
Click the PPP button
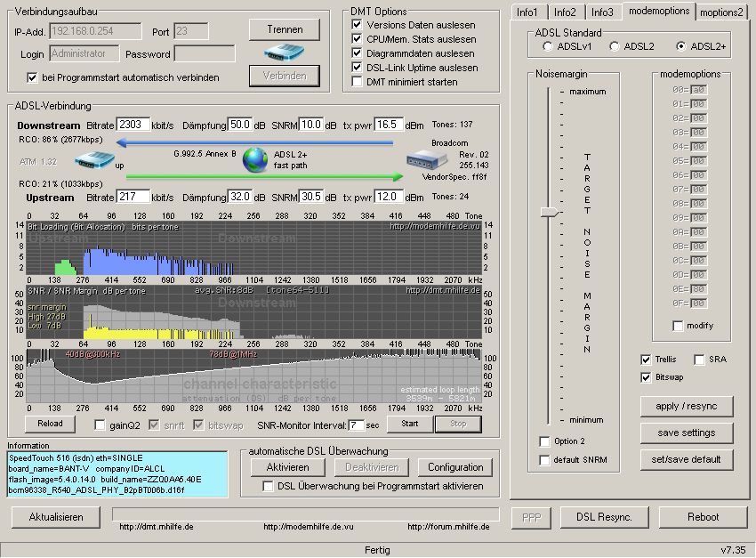coord(532,517)
